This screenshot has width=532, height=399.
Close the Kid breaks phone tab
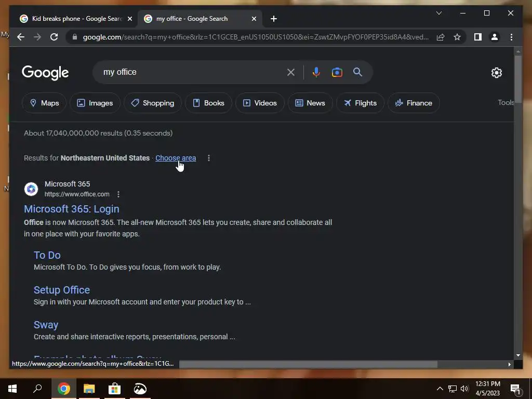point(129,19)
